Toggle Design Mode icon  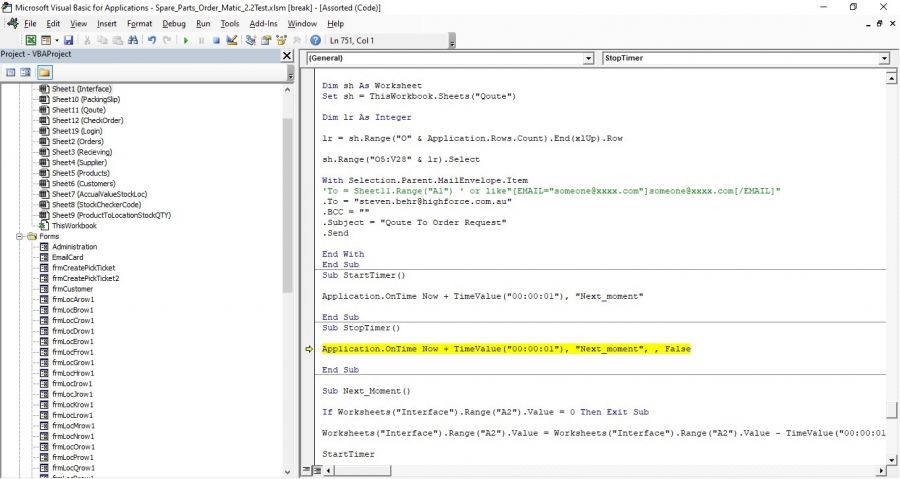coord(232,40)
